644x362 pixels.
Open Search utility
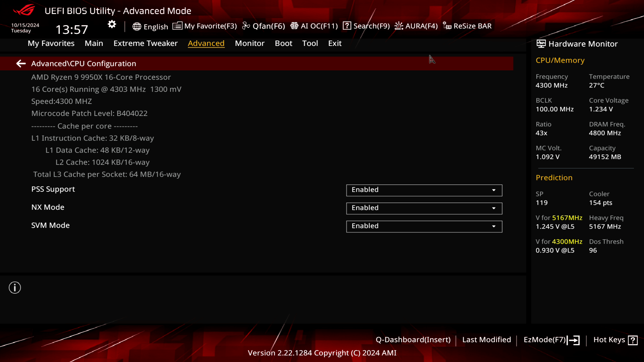click(x=367, y=25)
